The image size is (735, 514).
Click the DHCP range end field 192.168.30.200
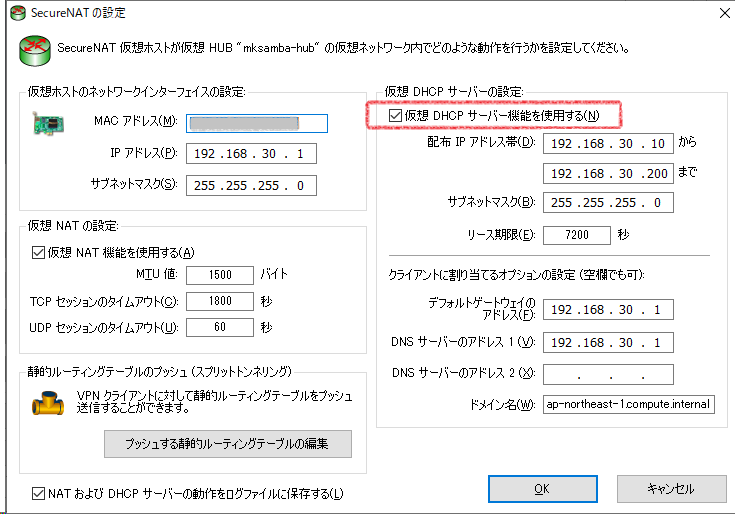[608, 173]
